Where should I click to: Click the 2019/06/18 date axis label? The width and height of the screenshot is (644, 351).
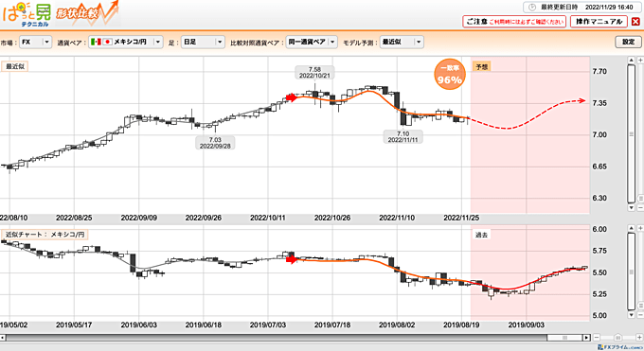click(x=204, y=325)
